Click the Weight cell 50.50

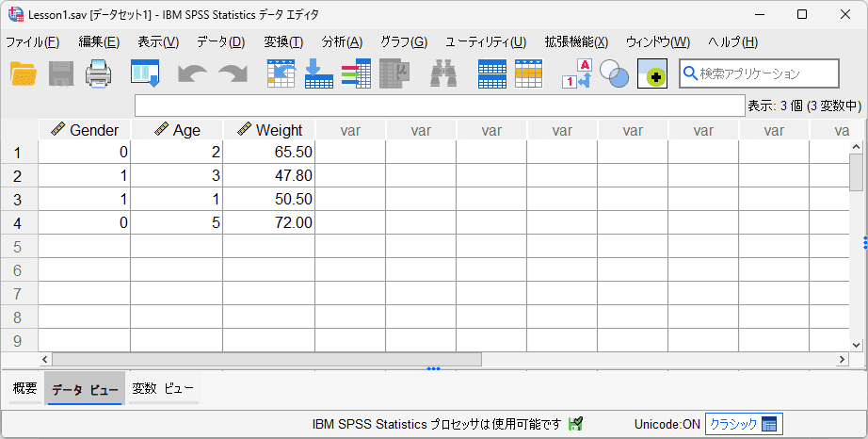269,200
